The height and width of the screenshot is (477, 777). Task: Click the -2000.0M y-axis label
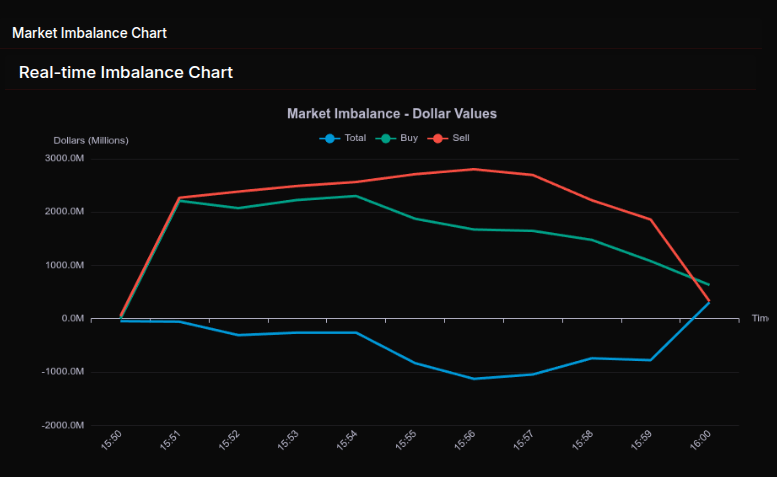point(64,425)
